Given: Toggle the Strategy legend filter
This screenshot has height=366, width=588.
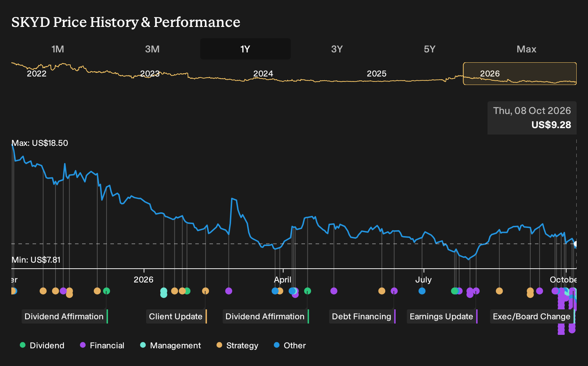Looking at the screenshot, I should [x=237, y=345].
